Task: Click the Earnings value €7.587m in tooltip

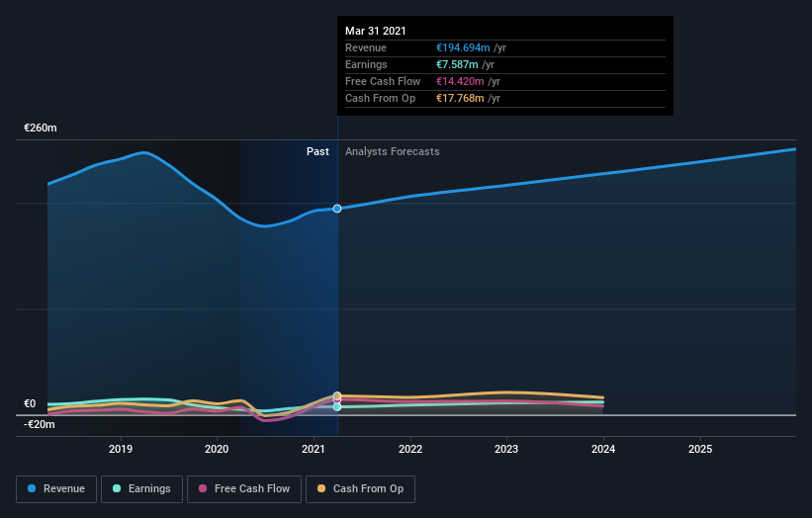Action: point(457,64)
